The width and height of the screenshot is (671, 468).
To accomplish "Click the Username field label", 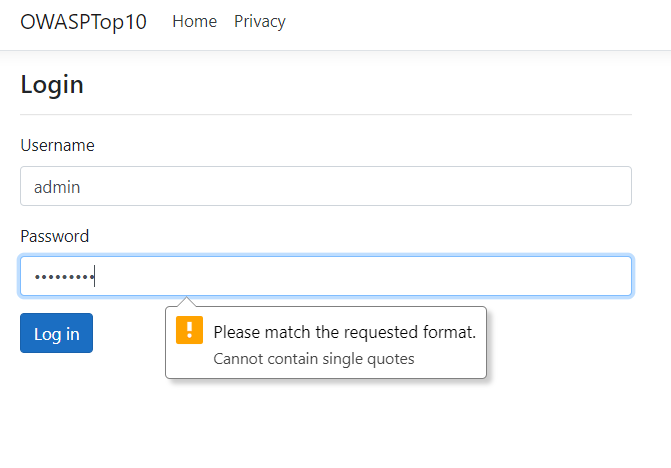I will (57, 145).
